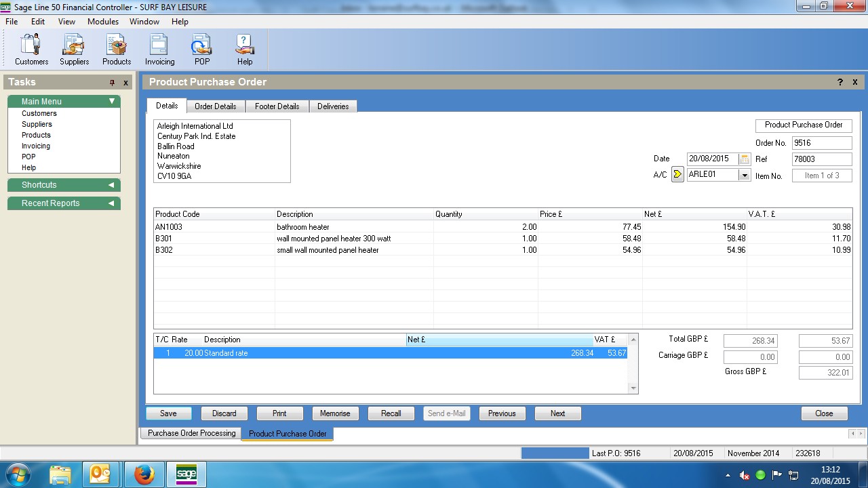Open the Modules menu
The image size is (868, 488).
pos(103,22)
